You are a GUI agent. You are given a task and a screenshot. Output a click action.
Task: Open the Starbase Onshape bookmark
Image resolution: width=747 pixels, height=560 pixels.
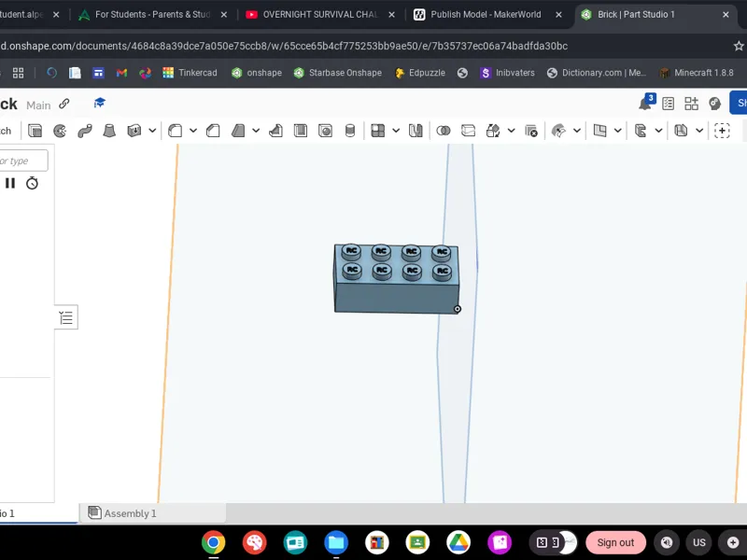tap(338, 73)
